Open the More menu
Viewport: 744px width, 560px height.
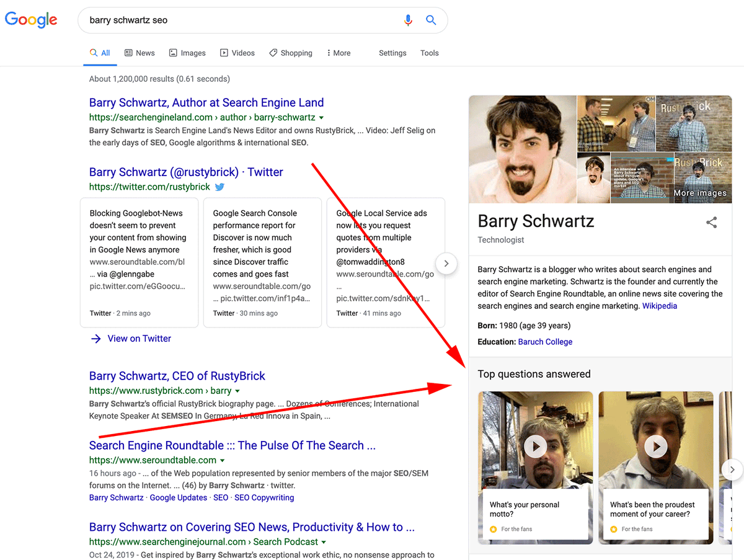coord(339,53)
